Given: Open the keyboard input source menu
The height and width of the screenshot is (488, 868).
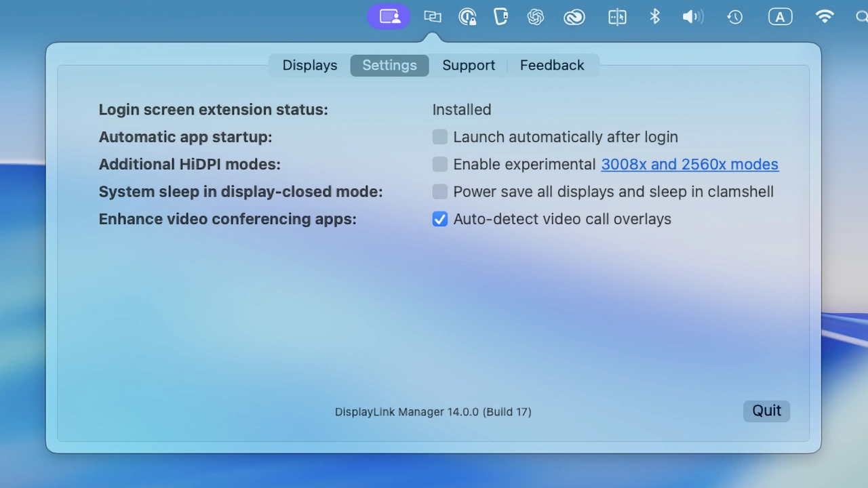Looking at the screenshot, I should [780, 16].
